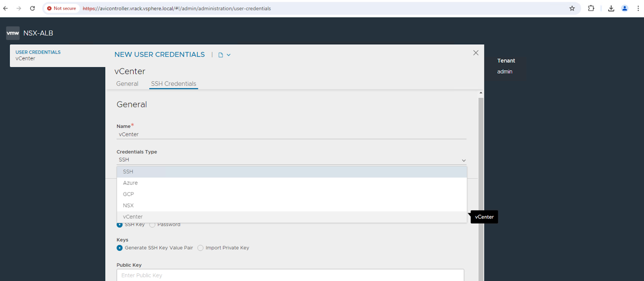Click the Enter Public Key text box
Image resolution: width=644 pixels, height=281 pixels.
[x=290, y=275]
